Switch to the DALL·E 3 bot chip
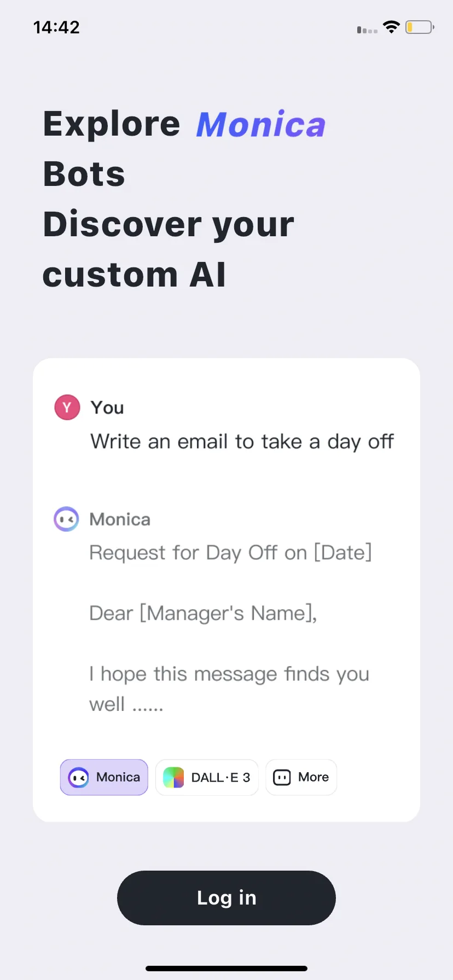Viewport: 453px width, 980px height. click(x=207, y=777)
